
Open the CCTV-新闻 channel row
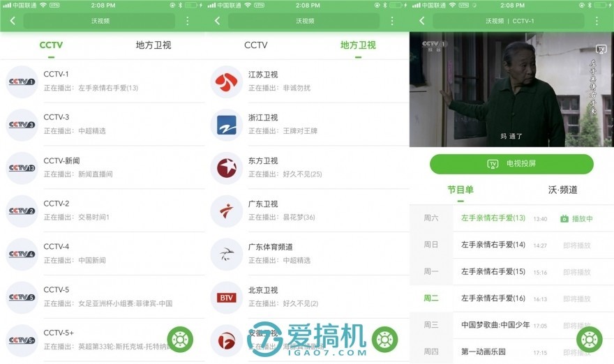click(x=103, y=167)
